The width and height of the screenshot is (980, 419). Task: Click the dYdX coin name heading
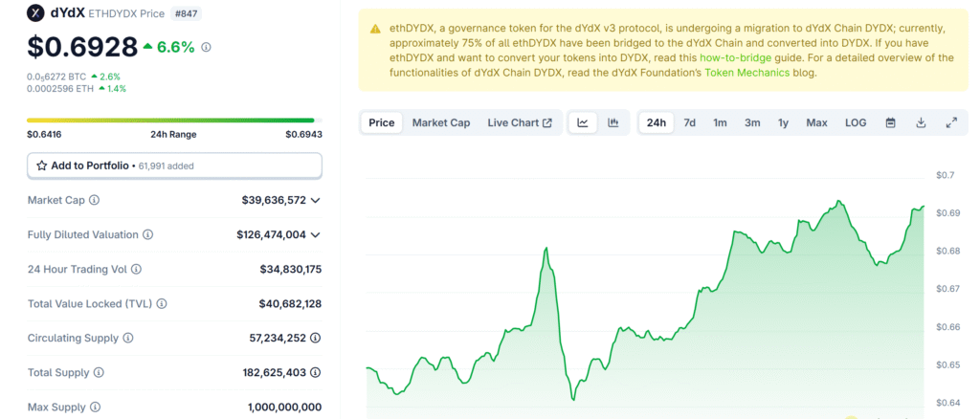click(68, 13)
